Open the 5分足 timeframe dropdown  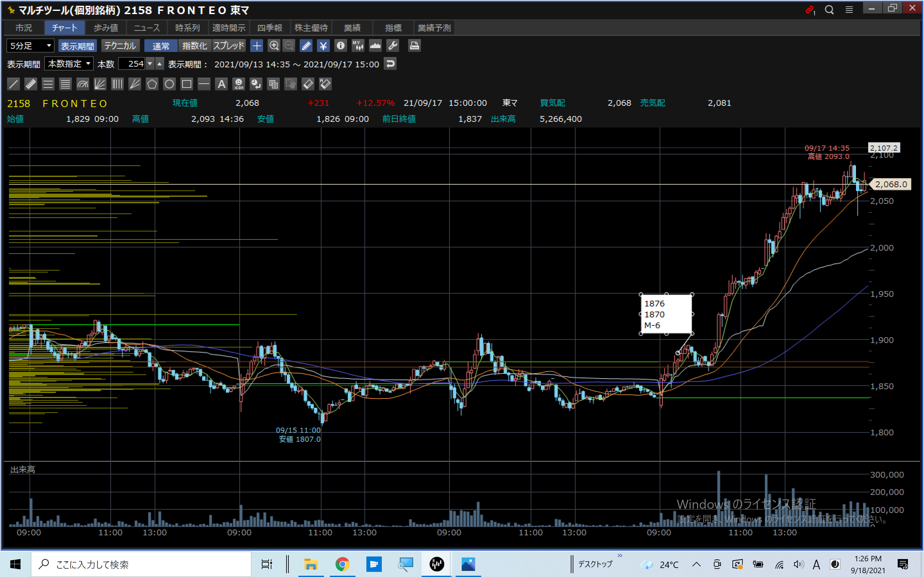click(30, 46)
